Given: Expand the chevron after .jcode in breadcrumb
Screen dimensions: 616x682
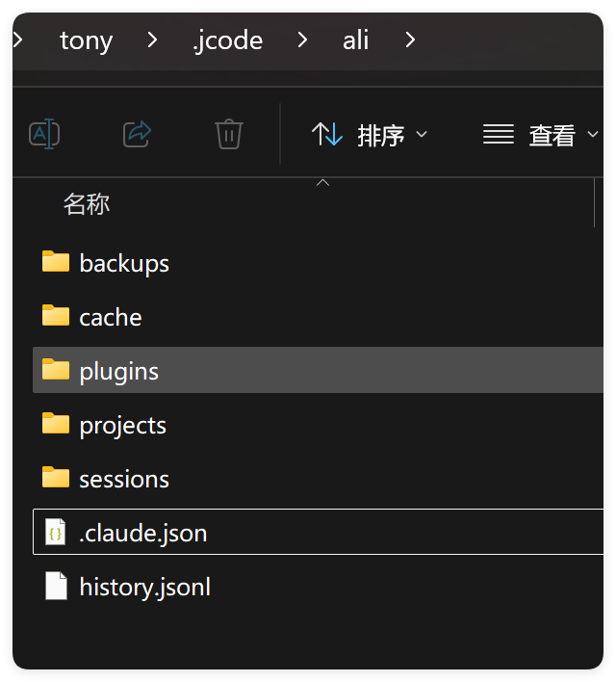Looking at the screenshot, I should tap(302, 40).
